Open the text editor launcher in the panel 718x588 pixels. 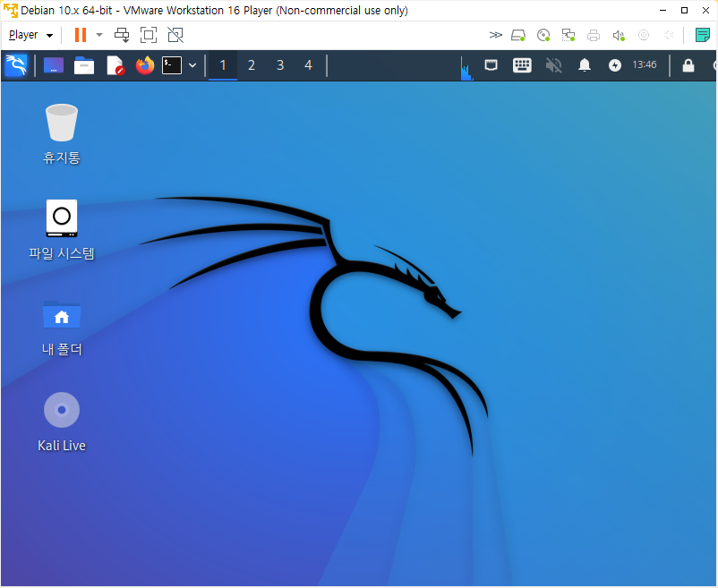115,65
